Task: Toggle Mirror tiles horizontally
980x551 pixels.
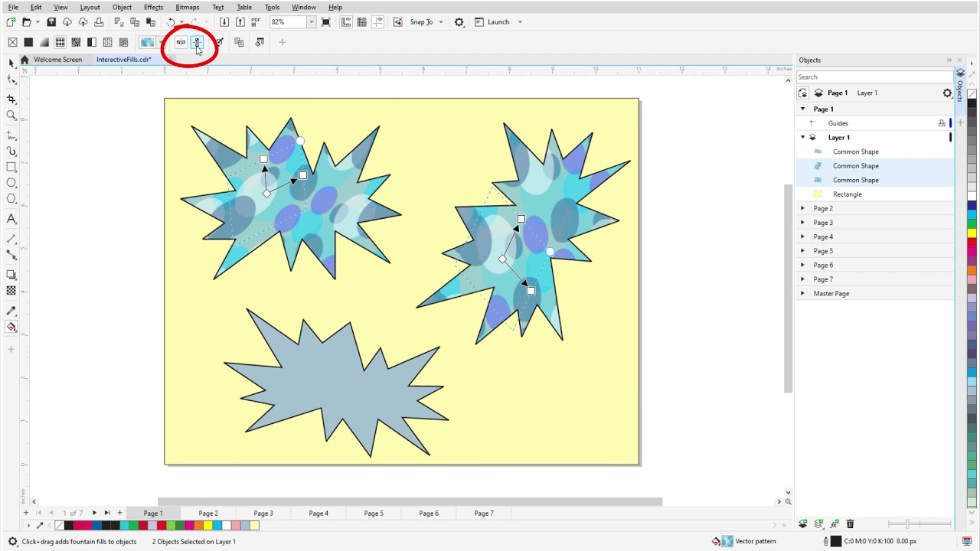Action: pos(181,42)
